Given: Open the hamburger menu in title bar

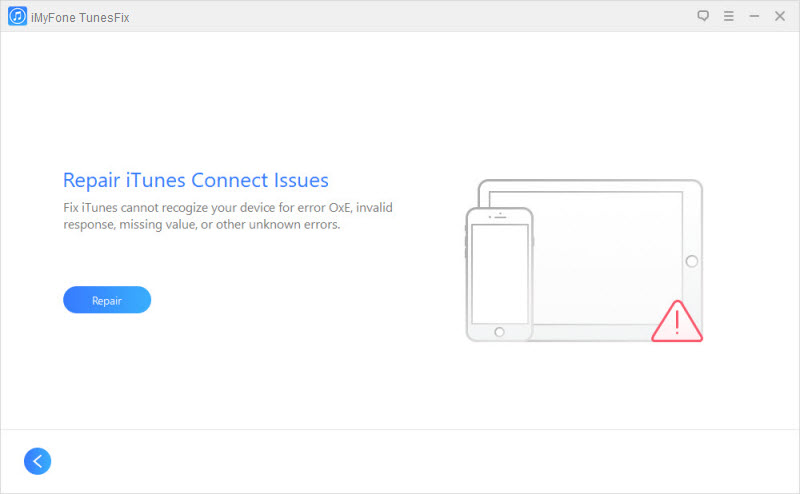Looking at the screenshot, I should pyautogui.click(x=729, y=16).
